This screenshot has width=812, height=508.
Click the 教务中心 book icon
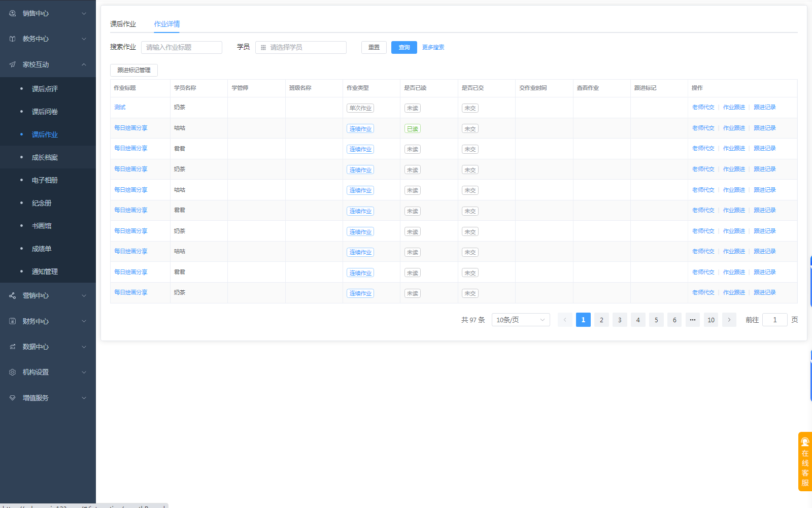pyautogui.click(x=12, y=39)
